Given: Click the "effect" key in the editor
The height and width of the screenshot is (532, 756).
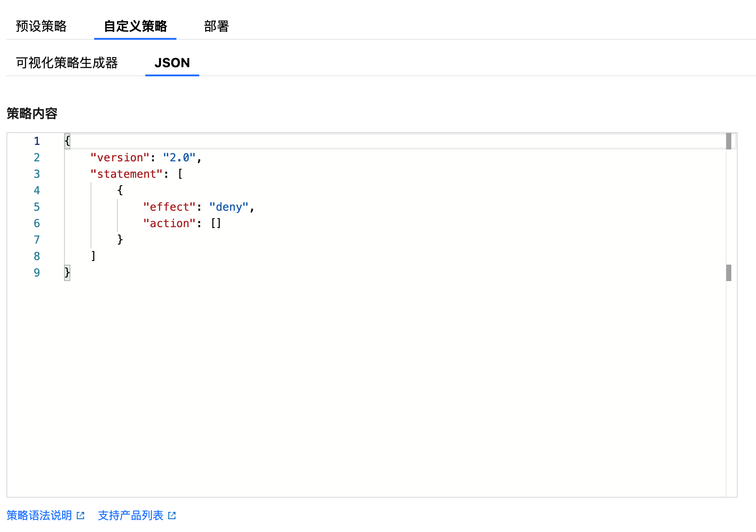Looking at the screenshot, I should pyautogui.click(x=169, y=207).
